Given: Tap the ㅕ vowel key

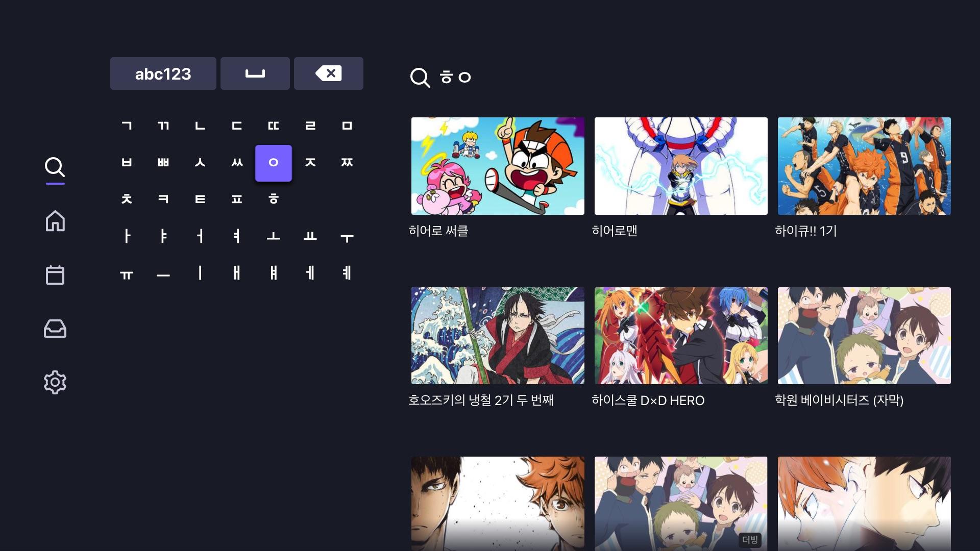Looking at the screenshot, I should click(237, 236).
